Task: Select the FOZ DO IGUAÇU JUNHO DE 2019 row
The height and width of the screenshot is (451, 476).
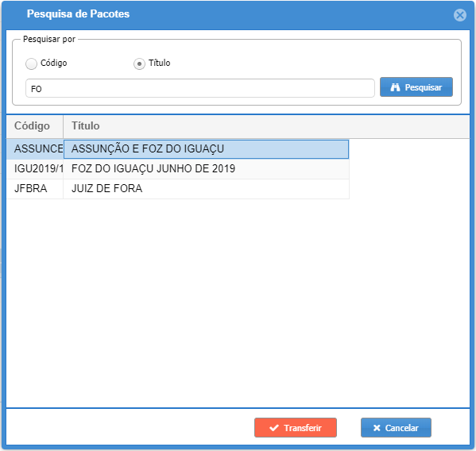Action: (x=177, y=168)
